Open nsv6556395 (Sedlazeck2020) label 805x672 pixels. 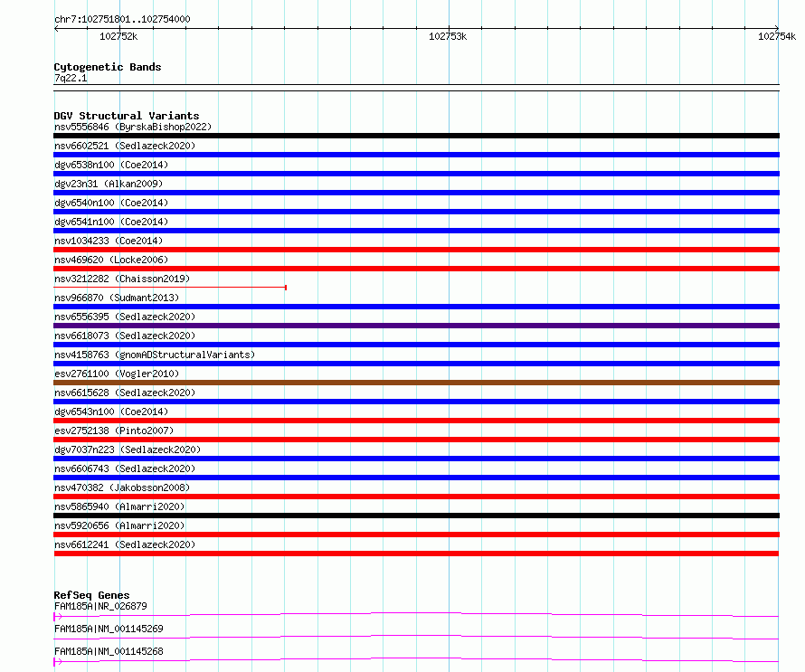pos(125,317)
